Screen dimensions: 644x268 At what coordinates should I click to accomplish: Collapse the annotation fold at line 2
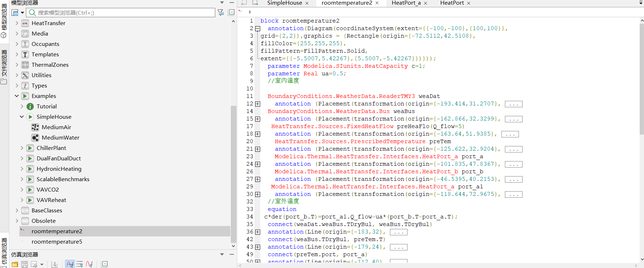point(258,29)
